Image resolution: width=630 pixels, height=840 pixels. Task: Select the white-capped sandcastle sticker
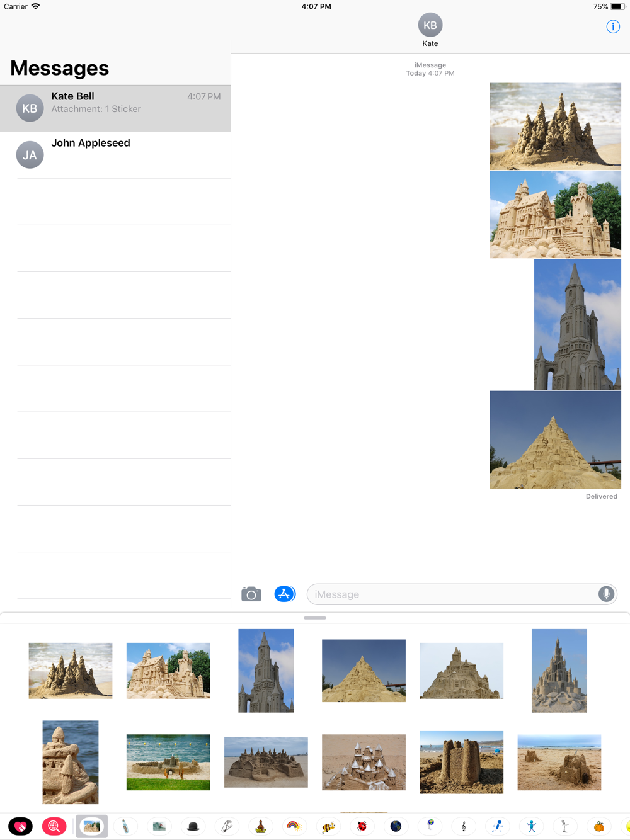click(364, 762)
